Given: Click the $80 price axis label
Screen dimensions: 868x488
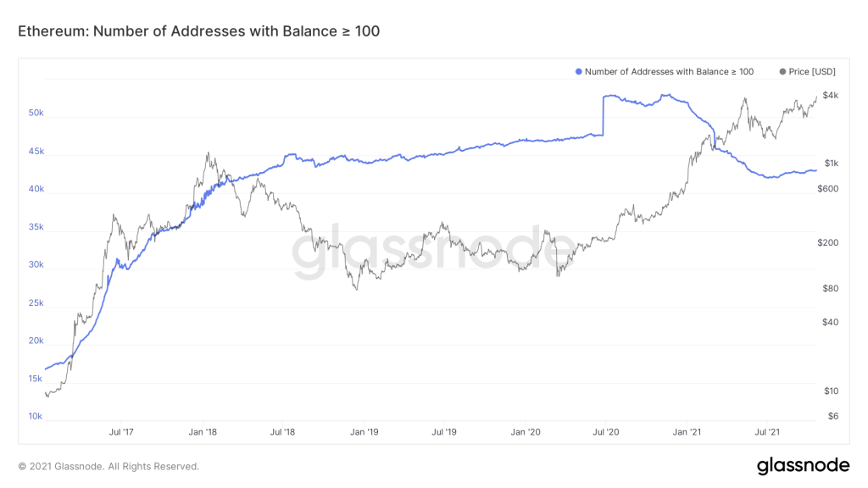Looking at the screenshot, I should (831, 289).
